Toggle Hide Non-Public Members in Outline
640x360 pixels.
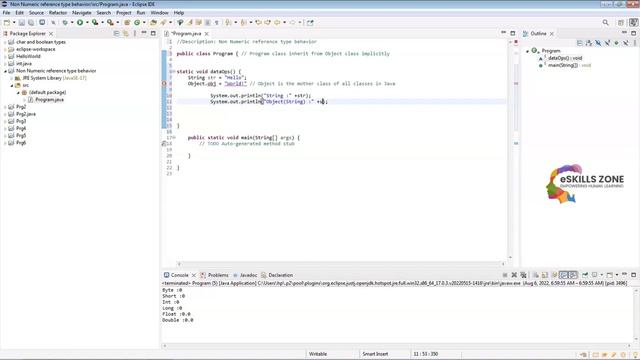pyautogui.click(x=616, y=43)
